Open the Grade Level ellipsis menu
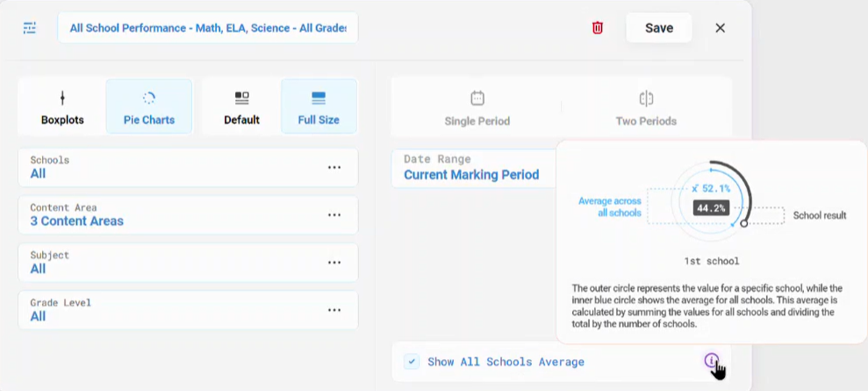 (x=334, y=310)
